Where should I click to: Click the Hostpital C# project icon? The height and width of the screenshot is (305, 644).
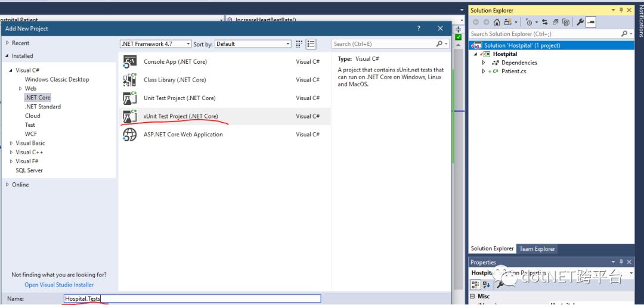(487, 54)
